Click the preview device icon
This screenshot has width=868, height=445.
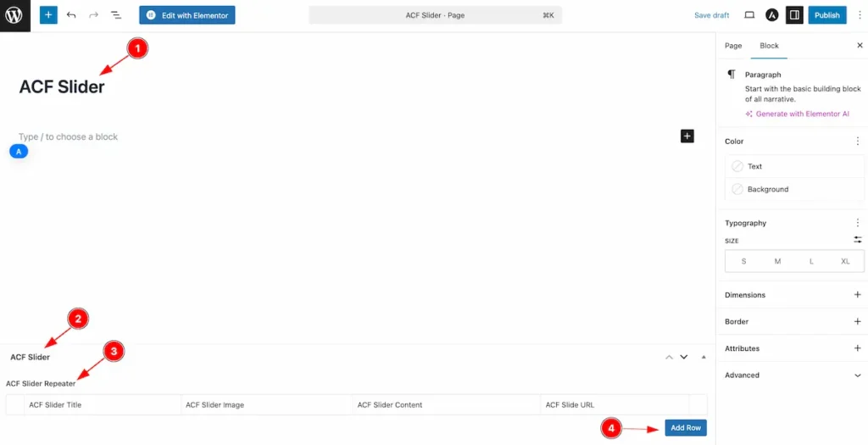coord(749,15)
